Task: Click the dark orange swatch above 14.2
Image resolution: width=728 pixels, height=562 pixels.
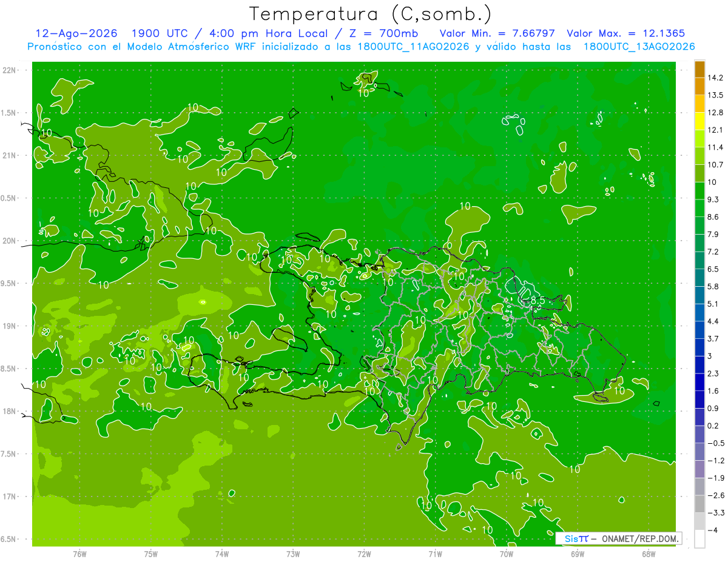Action: pos(699,69)
